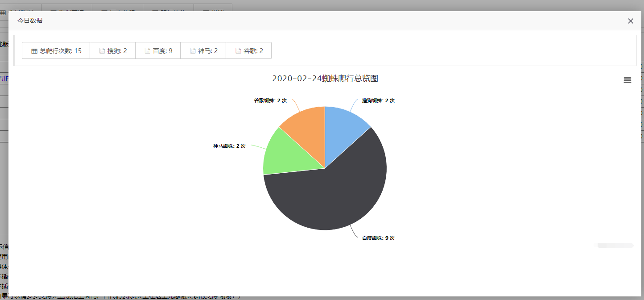Click the document icon beside 搜狗
Screen dimensions: 644x300
pyautogui.click(x=102, y=51)
